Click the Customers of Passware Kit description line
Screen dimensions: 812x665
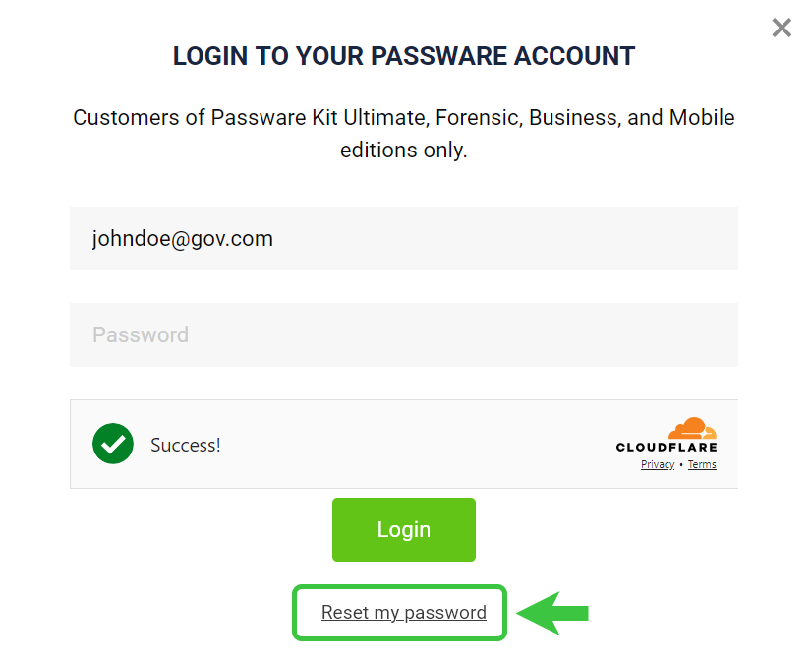point(404,118)
